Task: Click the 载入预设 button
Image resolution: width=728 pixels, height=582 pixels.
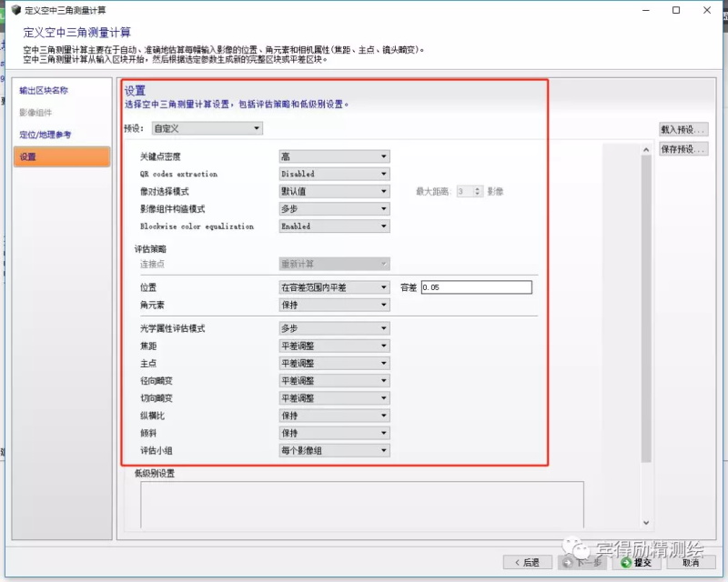Action: (682, 129)
